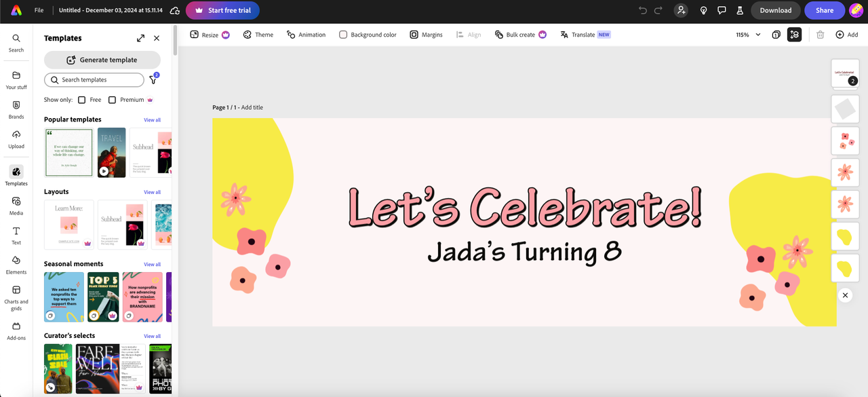
Task: Click Add to add a page
Action: coord(847,35)
